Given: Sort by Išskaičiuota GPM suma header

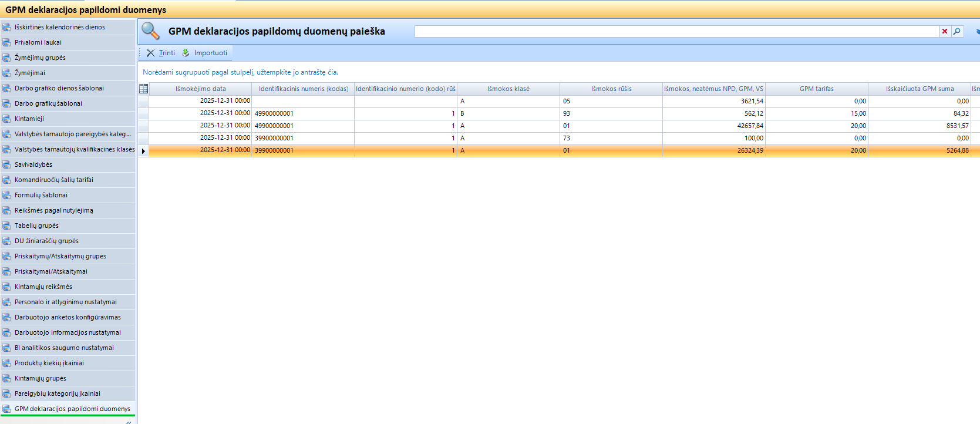Looking at the screenshot, I should pos(920,89).
